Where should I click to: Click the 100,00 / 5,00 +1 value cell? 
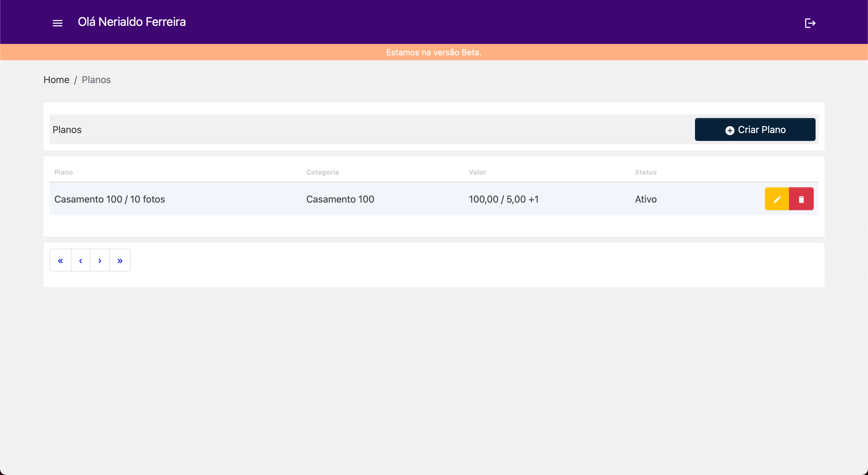[x=503, y=199]
